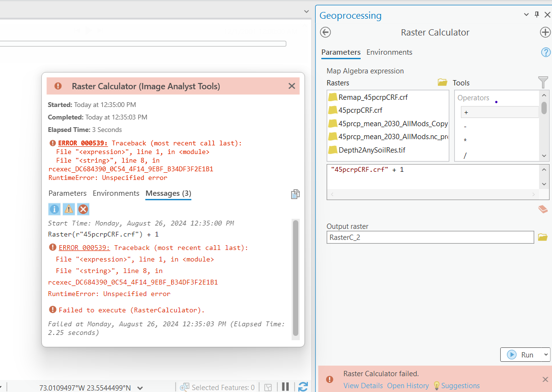The width and height of the screenshot is (552, 392).
Task: Select Remap_45pcrpCRF.crf in the Rasters list
Action: (x=374, y=97)
